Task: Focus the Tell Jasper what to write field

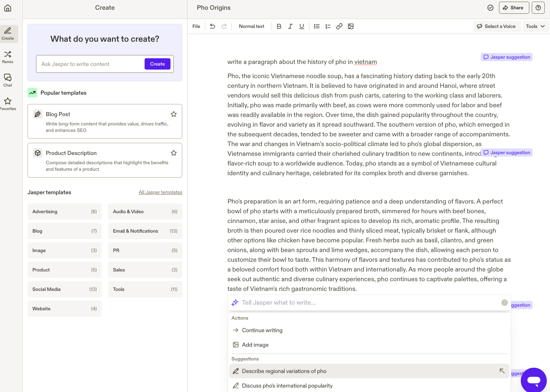Action: click(x=369, y=303)
